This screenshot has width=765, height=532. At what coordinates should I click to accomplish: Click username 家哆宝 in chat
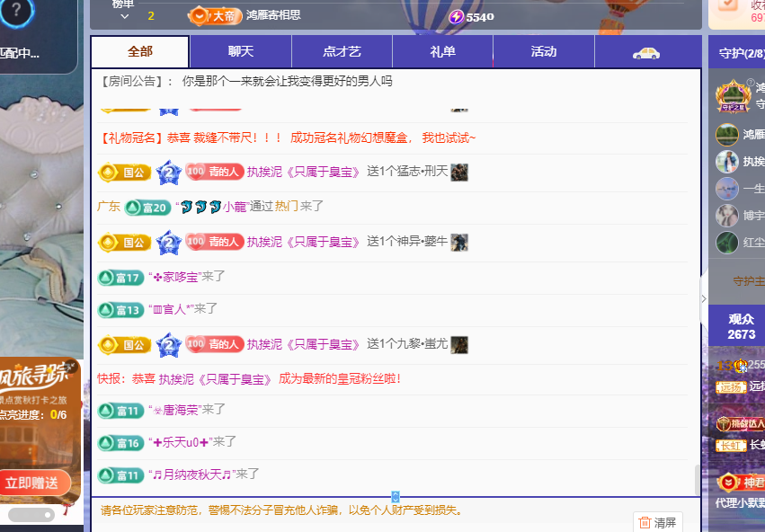tap(175, 277)
